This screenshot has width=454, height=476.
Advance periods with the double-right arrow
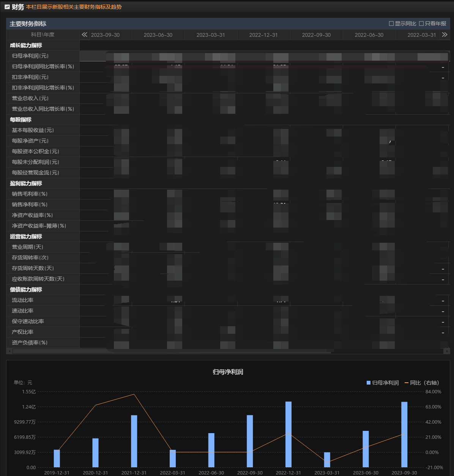pyautogui.click(x=445, y=35)
